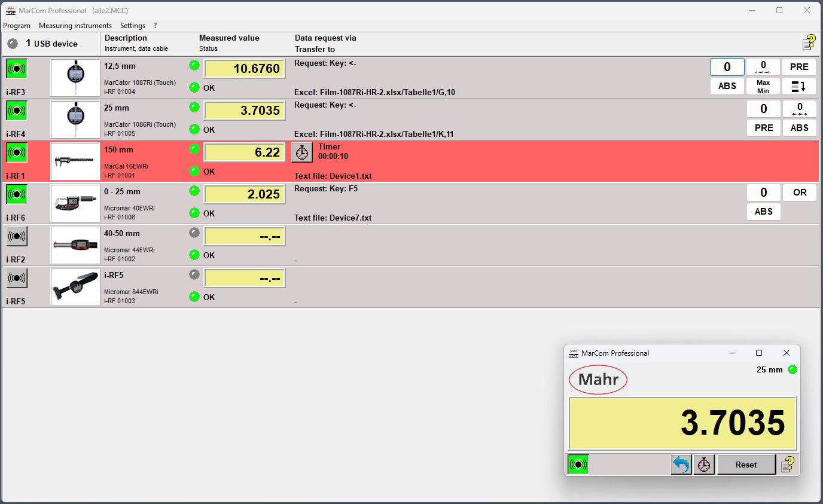Click the green measured-value LED for 12,5 mm
Screen dimensions: 823x504
pyautogui.click(x=194, y=65)
